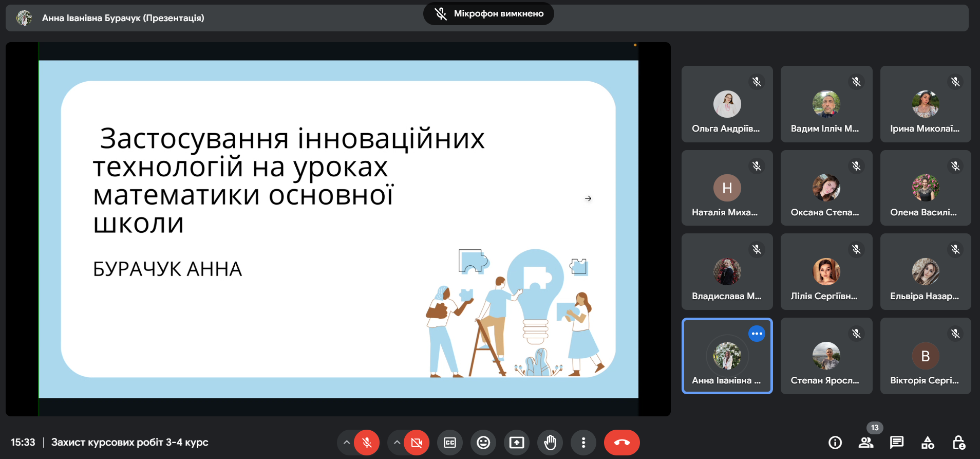Viewport: 980px width, 459px height.
Task: Click meeting title Захист курсових робіт 3-4 курс
Action: [129, 443]
